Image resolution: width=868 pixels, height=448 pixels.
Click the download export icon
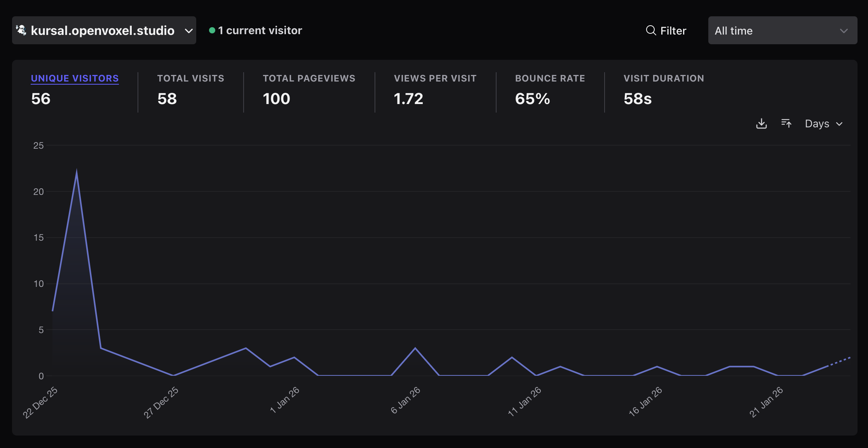(761, 123)
